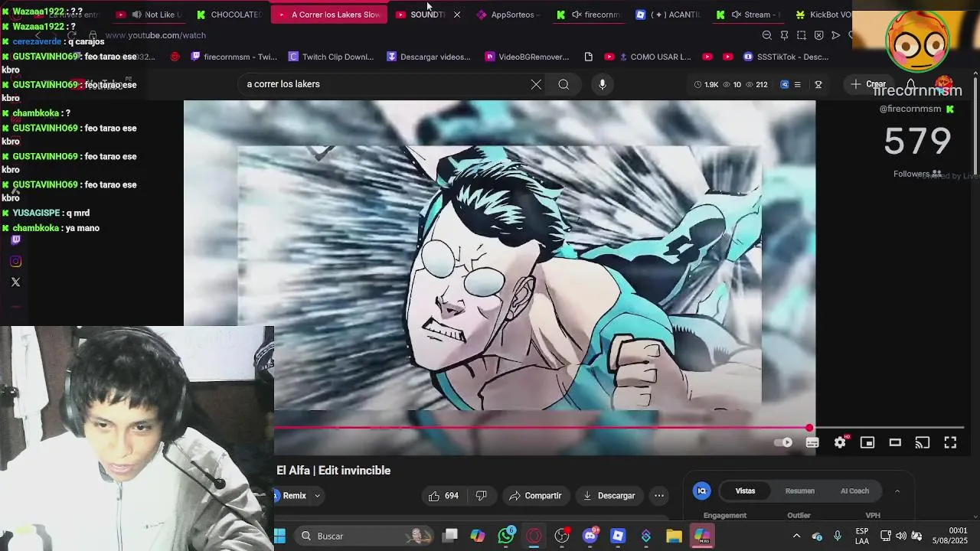Expand the Remix dropdown arrow
Viewport: 980px width, 551px height.
[x=317, y=496]
